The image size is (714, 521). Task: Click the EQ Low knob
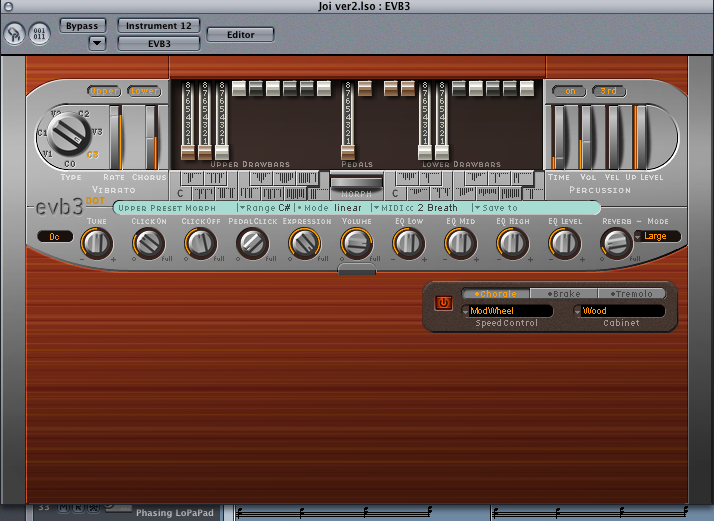coord(408,243)
